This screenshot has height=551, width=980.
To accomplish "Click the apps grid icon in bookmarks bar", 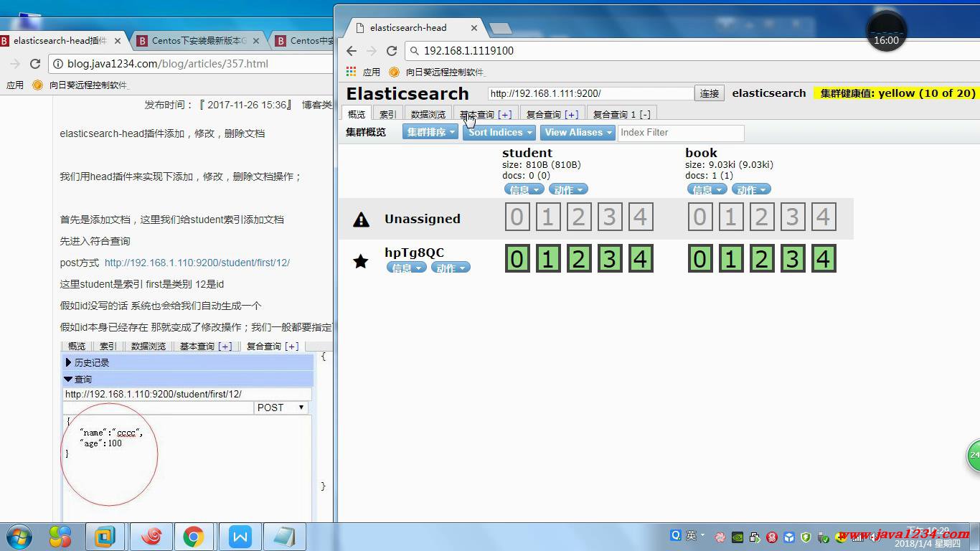I will click(351, 72).
